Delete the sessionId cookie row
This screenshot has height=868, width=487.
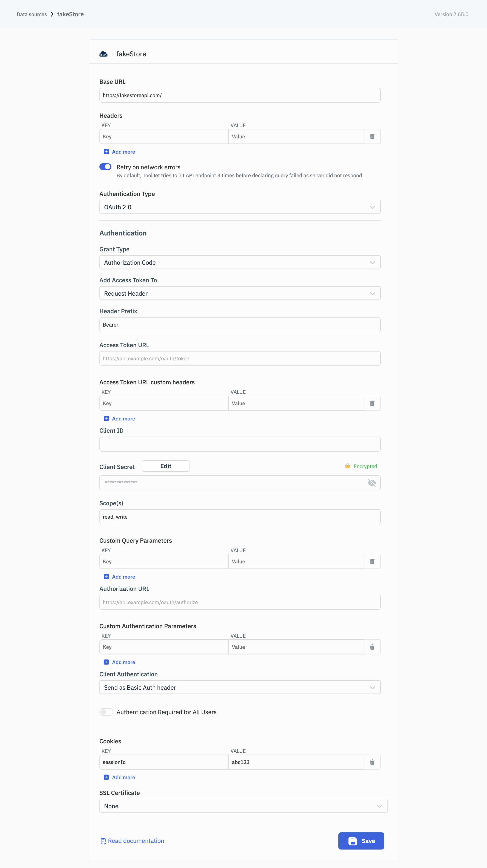372,762
